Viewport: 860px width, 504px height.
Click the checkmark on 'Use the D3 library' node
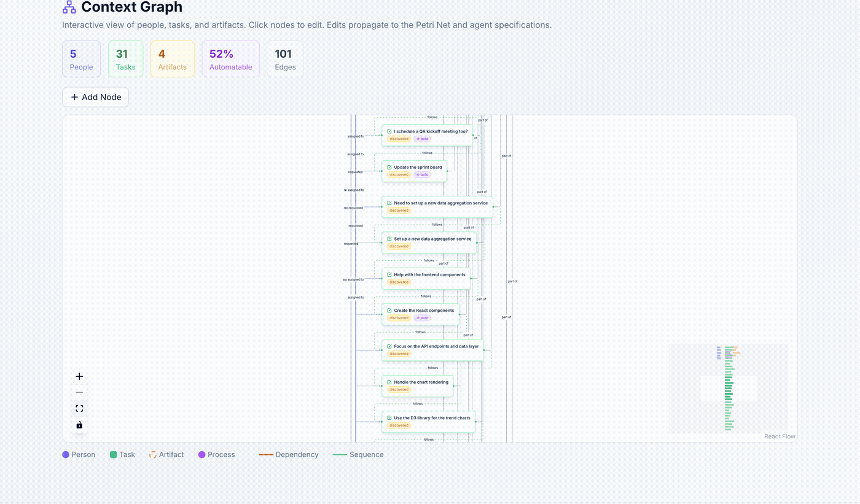(391, 418)
